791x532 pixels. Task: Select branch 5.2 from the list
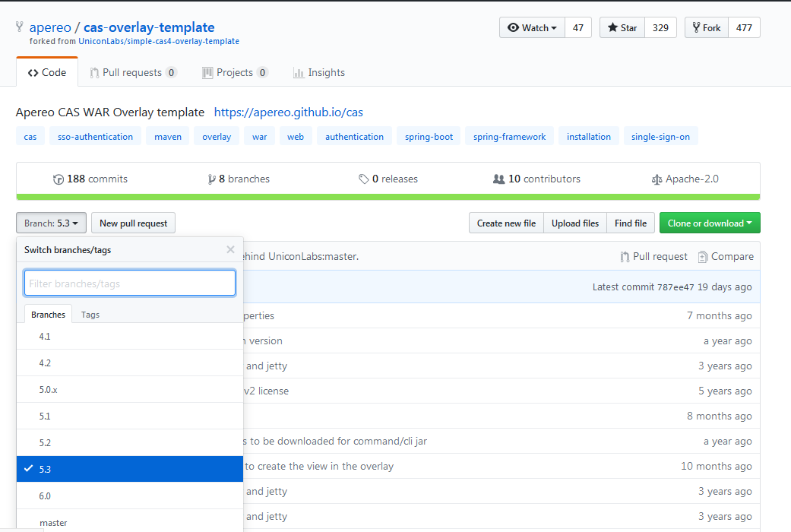[130, 442]
